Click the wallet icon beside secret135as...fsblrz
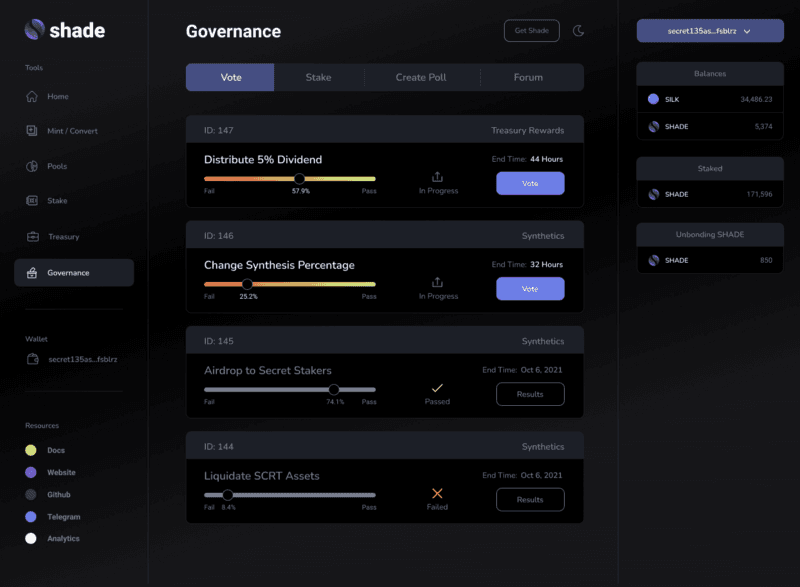This screenshot has width=800, height=587. point(33,359)
